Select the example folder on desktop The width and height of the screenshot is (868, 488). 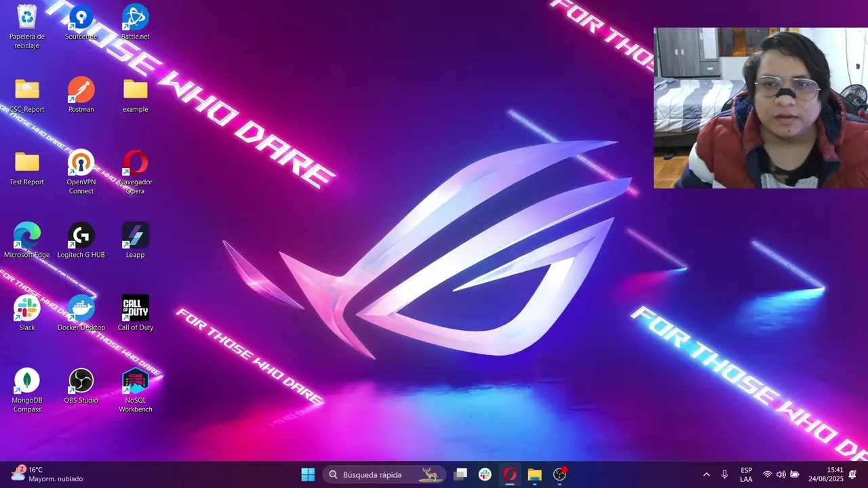tap(136, 95)
